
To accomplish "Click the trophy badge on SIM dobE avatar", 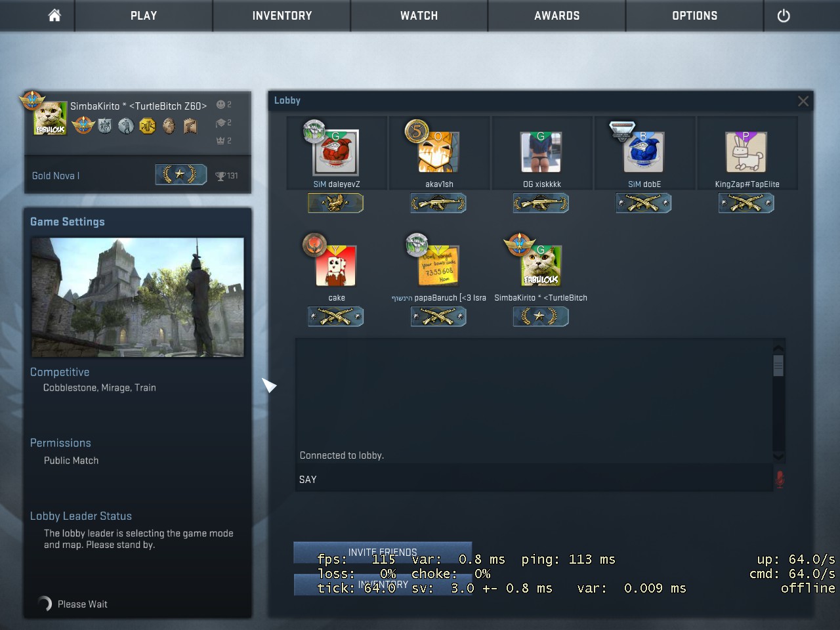I will pyautogui.click(x=621, y=130).
